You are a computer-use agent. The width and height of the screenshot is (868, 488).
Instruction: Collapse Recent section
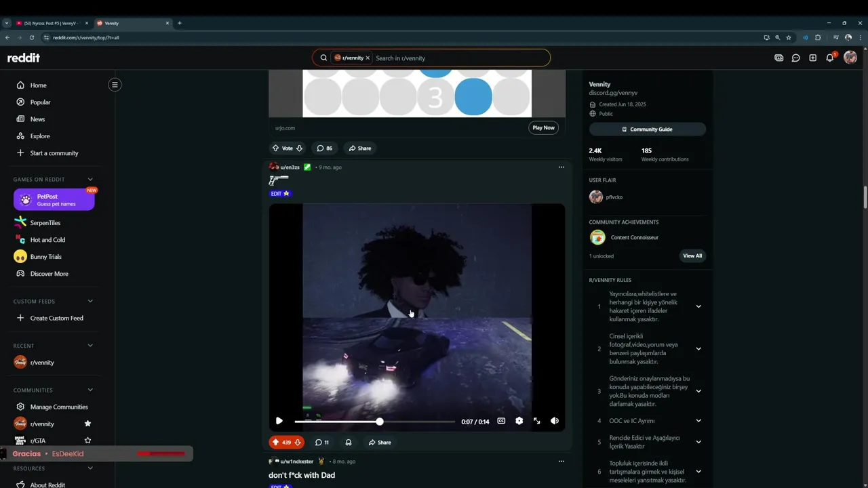[x=90, y=346]
